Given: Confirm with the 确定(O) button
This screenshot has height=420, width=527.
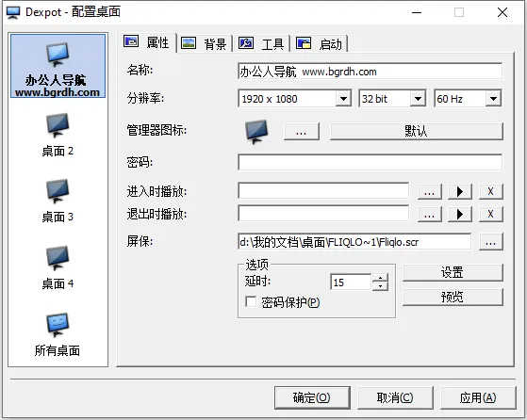Looking at the screenshot, I should point(312,397).
